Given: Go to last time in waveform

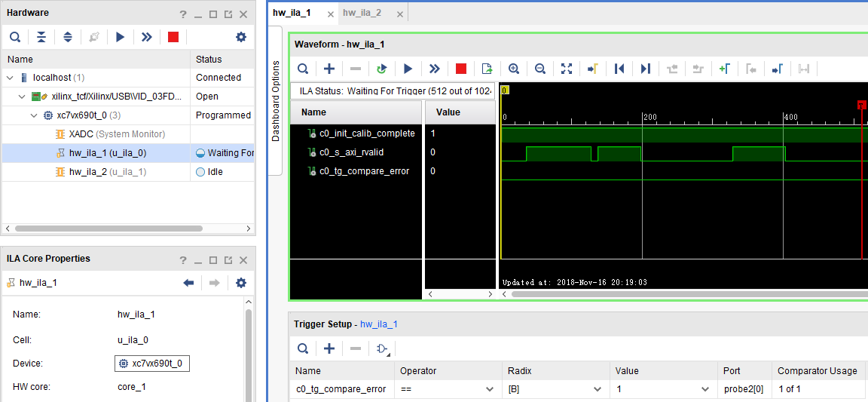Looking at the screenshot, I should [646, 69].
